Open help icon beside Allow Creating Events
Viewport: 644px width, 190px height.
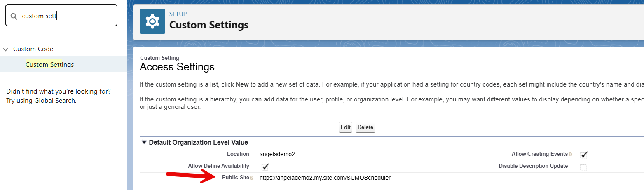570,155
